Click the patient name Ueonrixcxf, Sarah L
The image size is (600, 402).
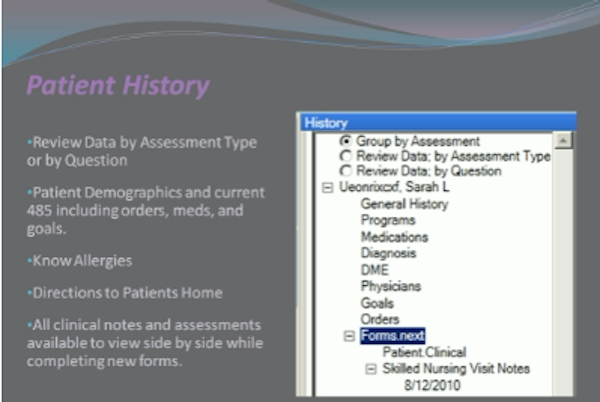[x=394, y=187]
